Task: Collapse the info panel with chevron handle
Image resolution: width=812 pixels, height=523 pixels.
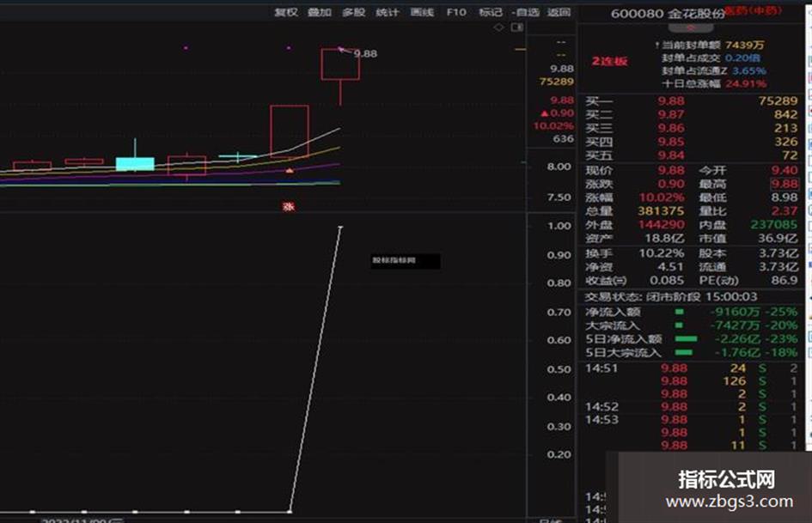Action: pos(690,28)
